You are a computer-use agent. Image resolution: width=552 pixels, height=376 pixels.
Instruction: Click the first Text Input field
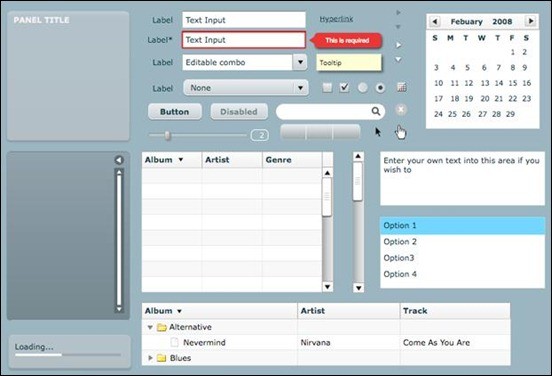[x=244, y=20]
